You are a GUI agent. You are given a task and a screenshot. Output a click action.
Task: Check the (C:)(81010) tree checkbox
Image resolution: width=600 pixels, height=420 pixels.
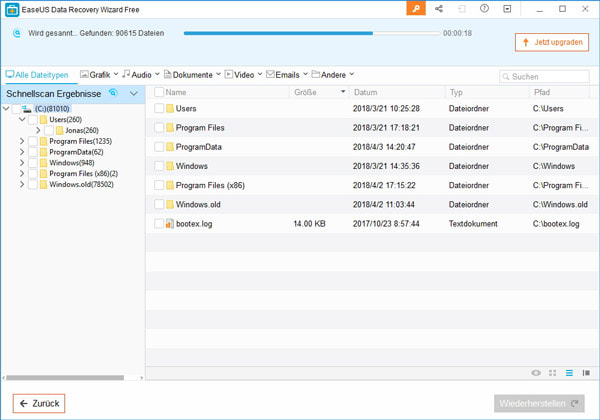[x=16, y=109]
